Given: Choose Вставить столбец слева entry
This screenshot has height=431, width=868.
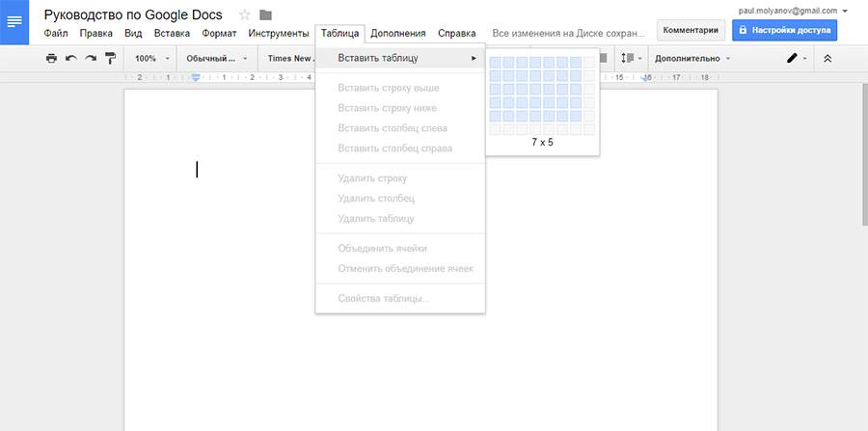Looking at the screenshot, I should click(400, 128).
